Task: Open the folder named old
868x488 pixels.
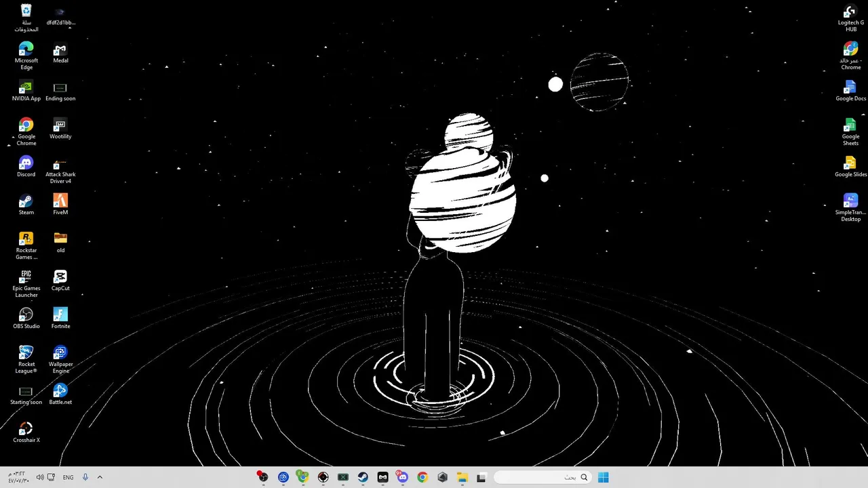Action: point(60,243)
